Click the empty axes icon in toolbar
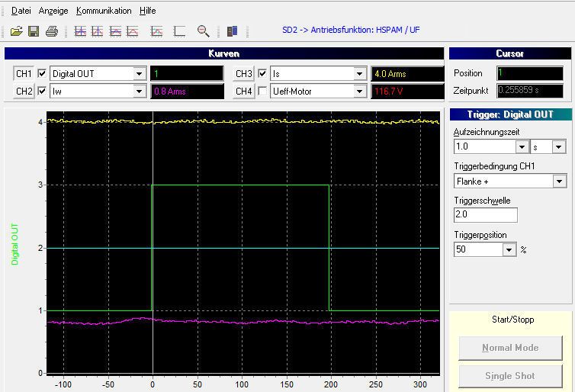The height and width of the screenshot is (392, 575). click(179, 31)
